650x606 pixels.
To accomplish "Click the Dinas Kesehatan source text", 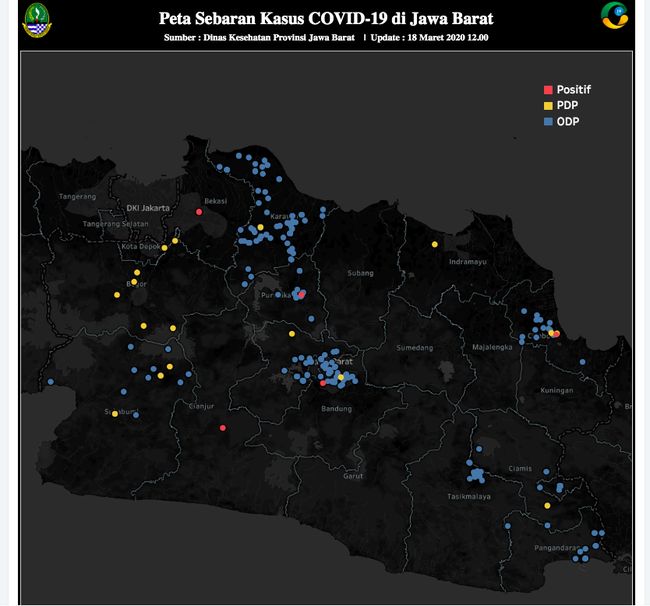I will tap(259, 38).
